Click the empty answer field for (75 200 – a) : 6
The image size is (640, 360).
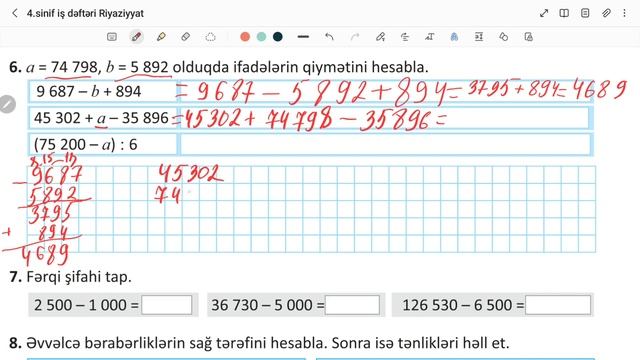386,144
